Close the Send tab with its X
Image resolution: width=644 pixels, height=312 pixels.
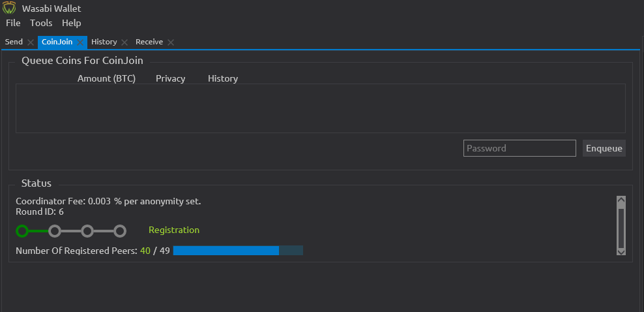click(30, 42)
